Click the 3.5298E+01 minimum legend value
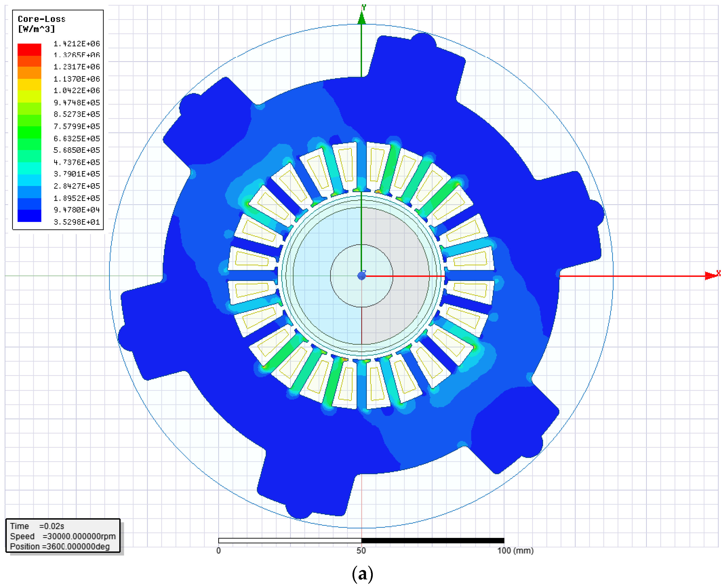726x588 pixels. pos(76,222)
